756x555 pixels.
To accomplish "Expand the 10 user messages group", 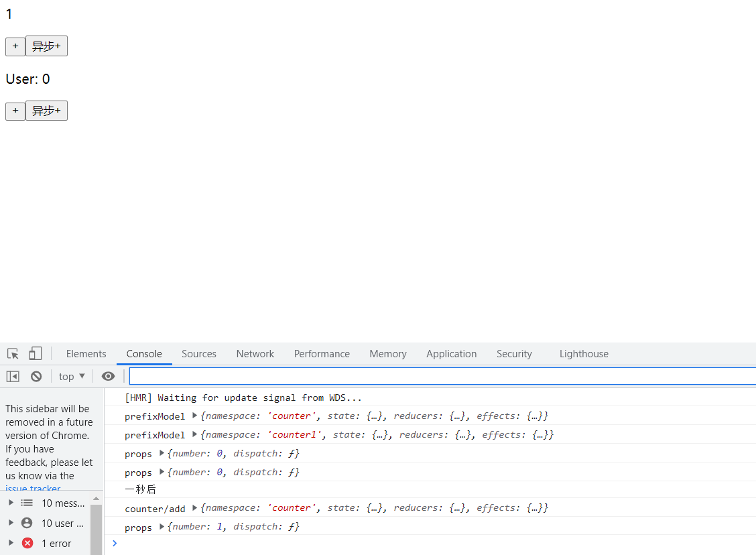I will 11,523.
